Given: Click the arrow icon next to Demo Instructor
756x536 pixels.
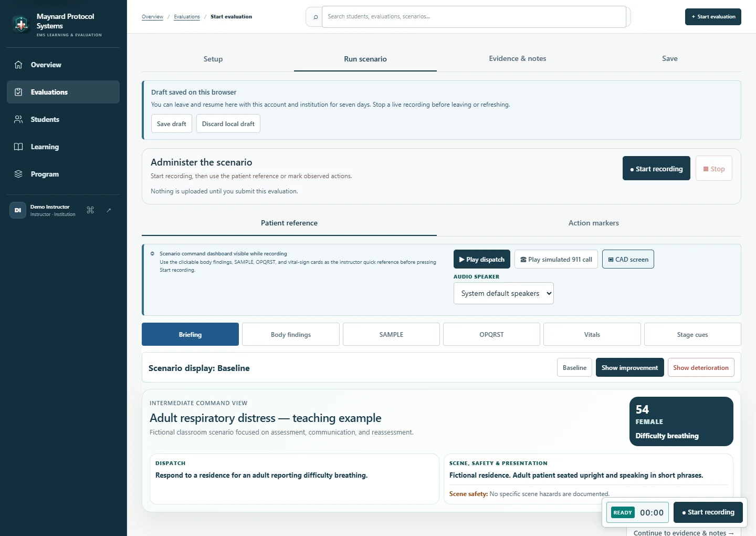Looking at the screenshot, I should [109, 210].
